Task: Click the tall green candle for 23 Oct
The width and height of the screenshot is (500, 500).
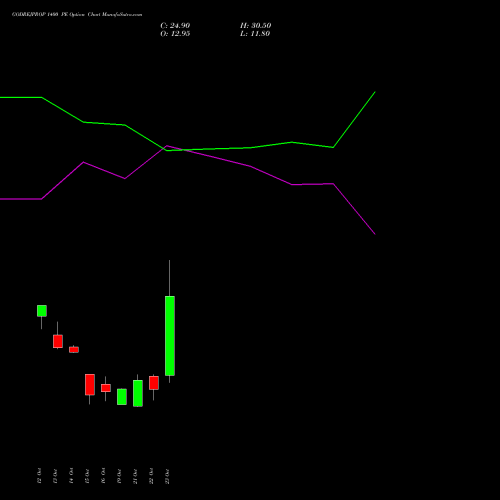Action: pyautogui.click(x=170, y=336)
